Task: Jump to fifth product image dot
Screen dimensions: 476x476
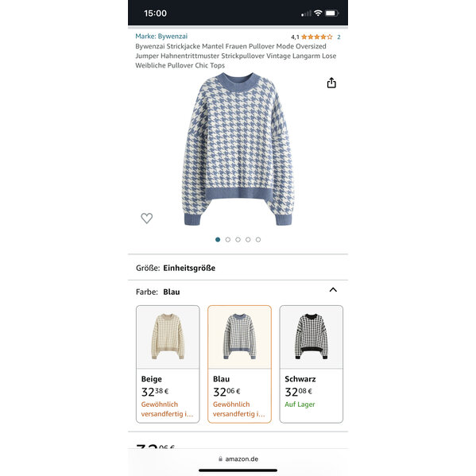Action: 258,239
